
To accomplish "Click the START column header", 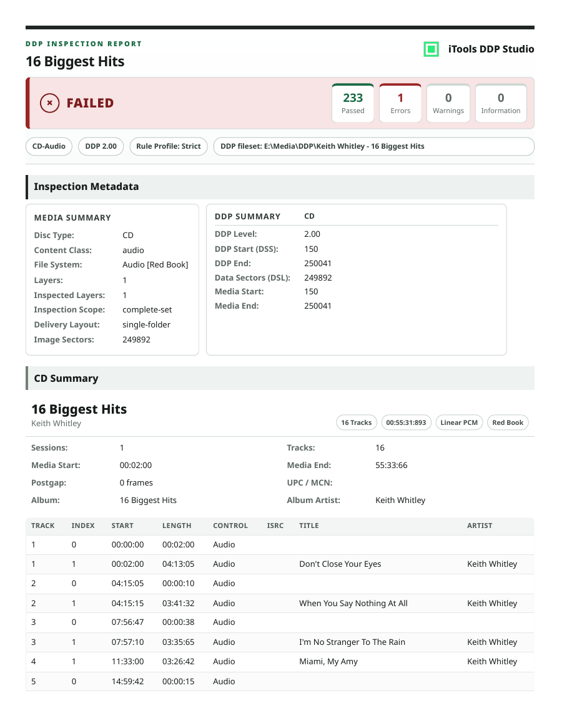I will pos(122,526).
